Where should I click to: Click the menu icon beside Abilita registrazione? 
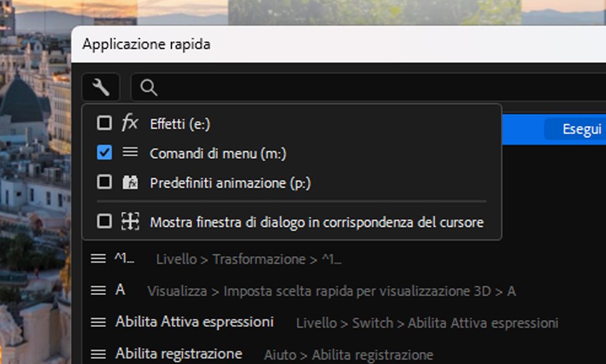pos(98,354)
